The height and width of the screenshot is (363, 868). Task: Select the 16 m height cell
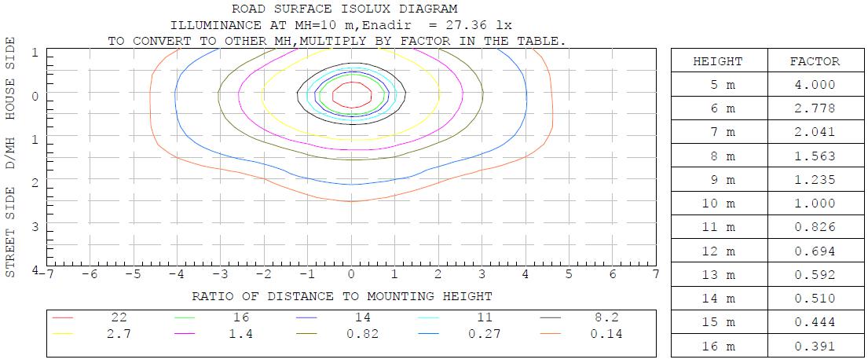pyautogui.click(x=717, y=346)
